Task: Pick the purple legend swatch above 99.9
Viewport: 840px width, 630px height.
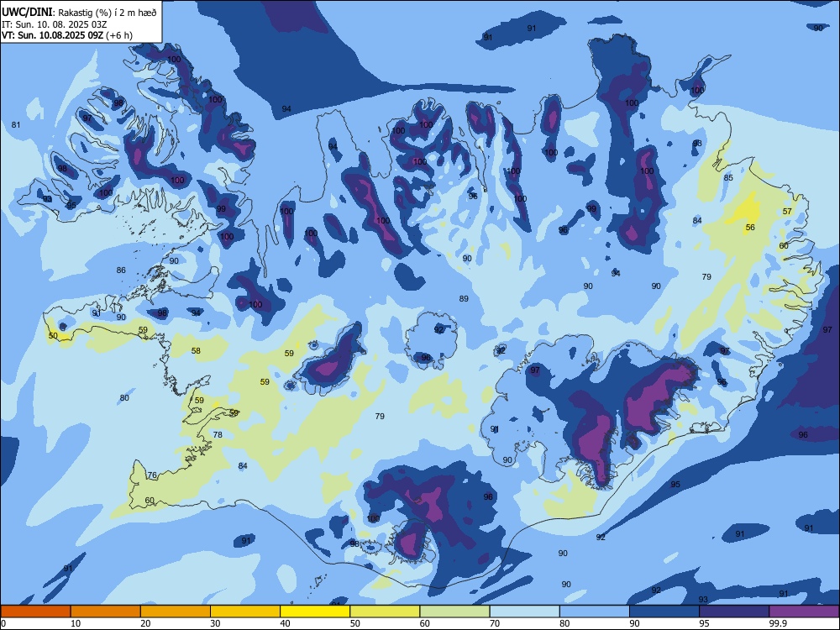Action: pyautogui.click(x=804, y=612)
